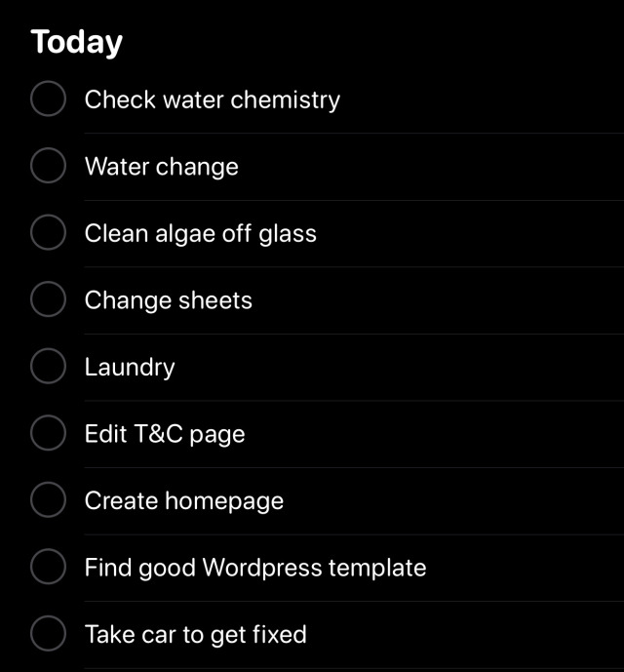Image resolution: width=624 pixels, height=672 pixels.
Task: Click empty area right of "Laundry" row
Action: point(399,367)
